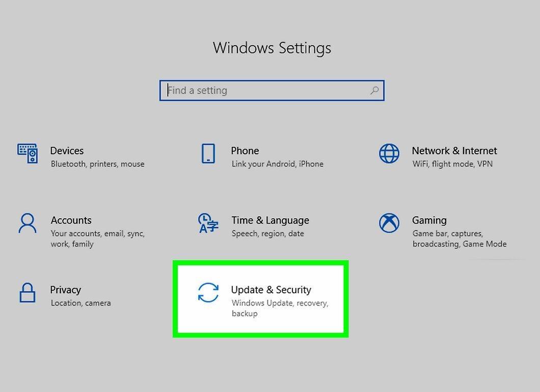Screen dimensions: 540x392
Task: Open the Gaming Xbox icon
Action: tap(389, 223)
